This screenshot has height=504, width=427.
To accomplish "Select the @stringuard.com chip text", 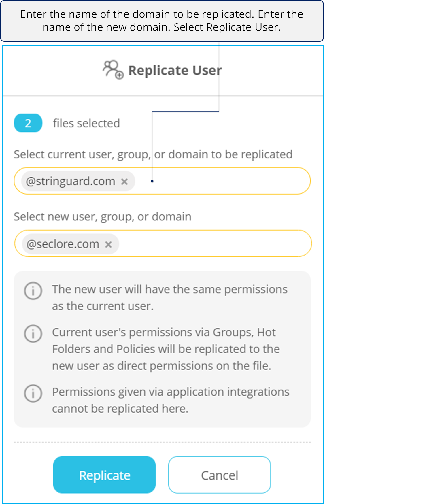I will [71, 181].
